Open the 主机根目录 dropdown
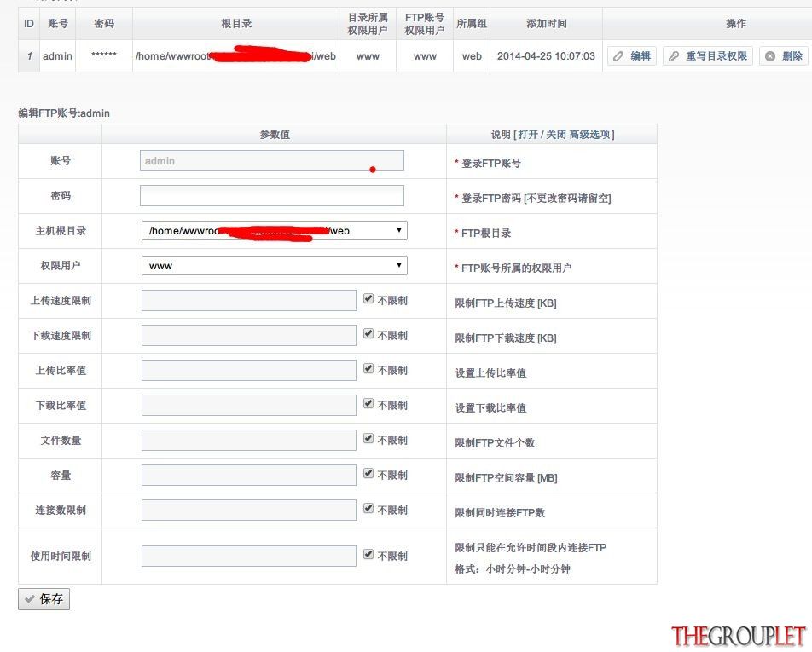The image size is (812, 652). pos(275,230)
